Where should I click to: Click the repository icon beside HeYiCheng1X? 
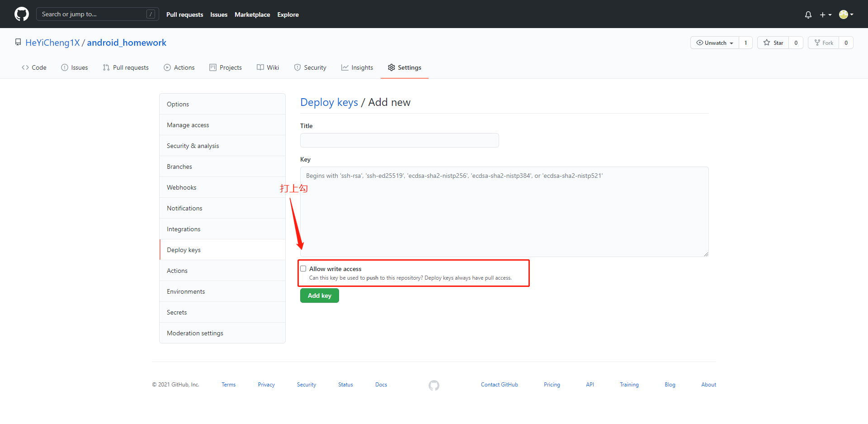click(x=18, y=42)
